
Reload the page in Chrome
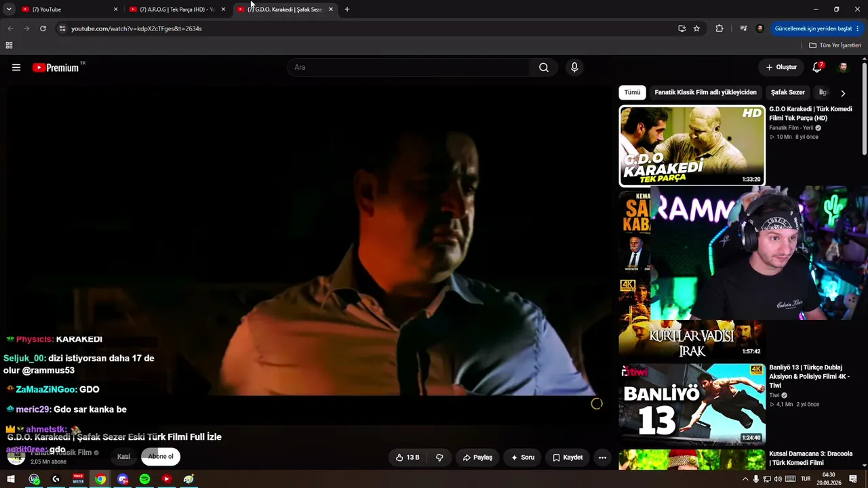click(x=43, y=28)
